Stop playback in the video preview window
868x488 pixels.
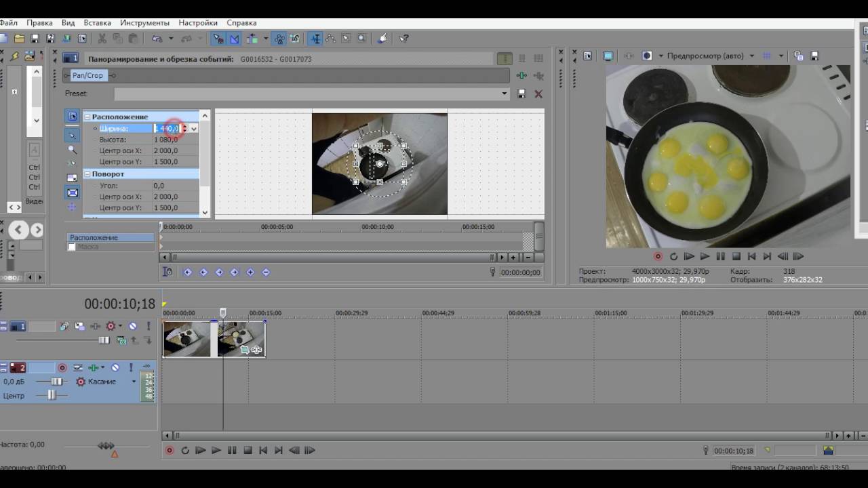736,256
